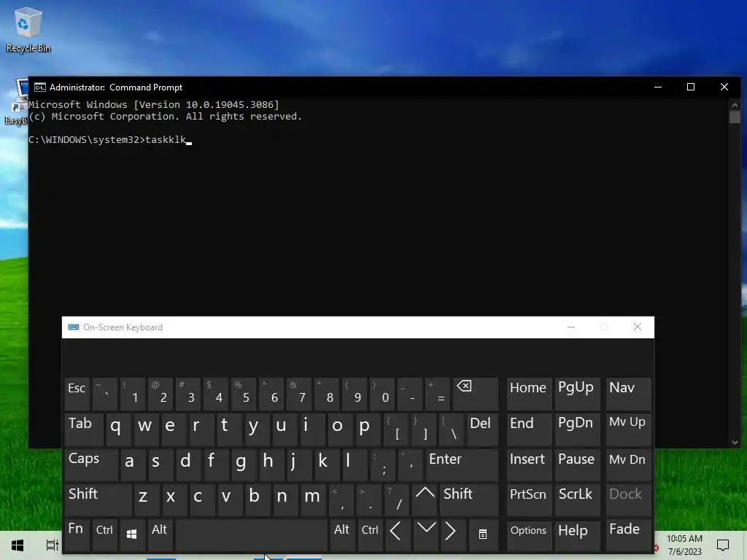Viewport: 747px width, 560px height.
Task: Toggle the left Ctrl key
Action: point(105,534)
